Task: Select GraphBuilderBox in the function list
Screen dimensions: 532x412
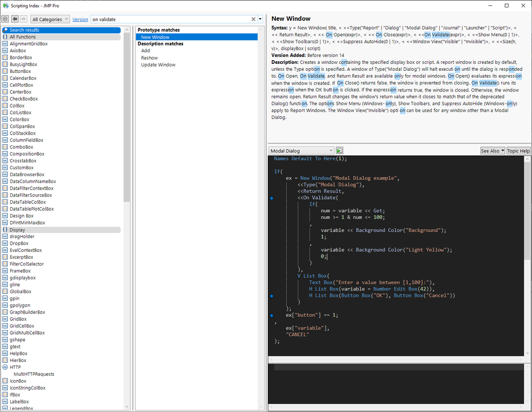Action: click(x=27, y=312)
